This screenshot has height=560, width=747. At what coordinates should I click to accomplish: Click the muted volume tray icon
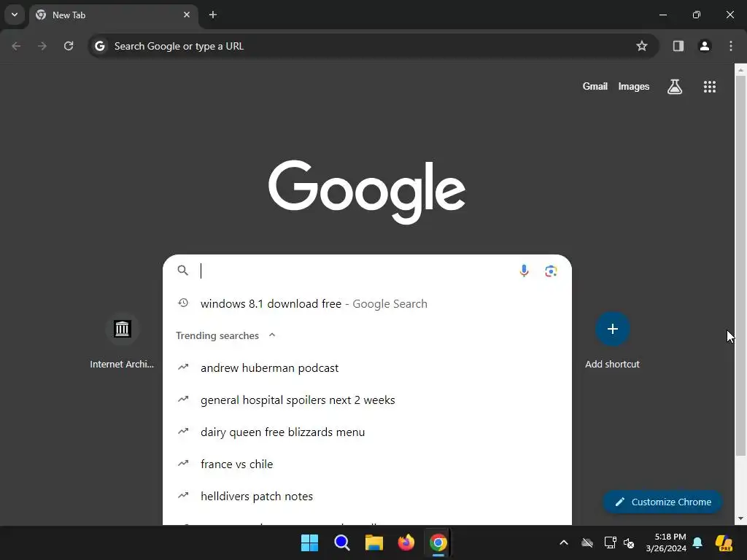click(629, 542)
